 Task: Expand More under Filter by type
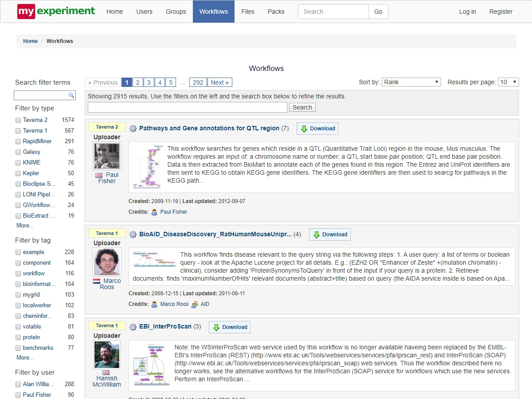25,226
